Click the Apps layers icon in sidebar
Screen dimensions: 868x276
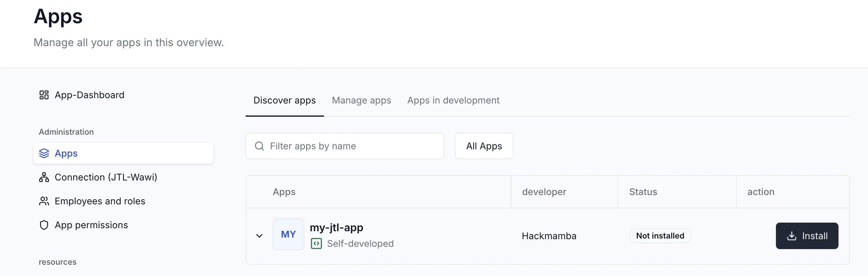pos(44,153)
